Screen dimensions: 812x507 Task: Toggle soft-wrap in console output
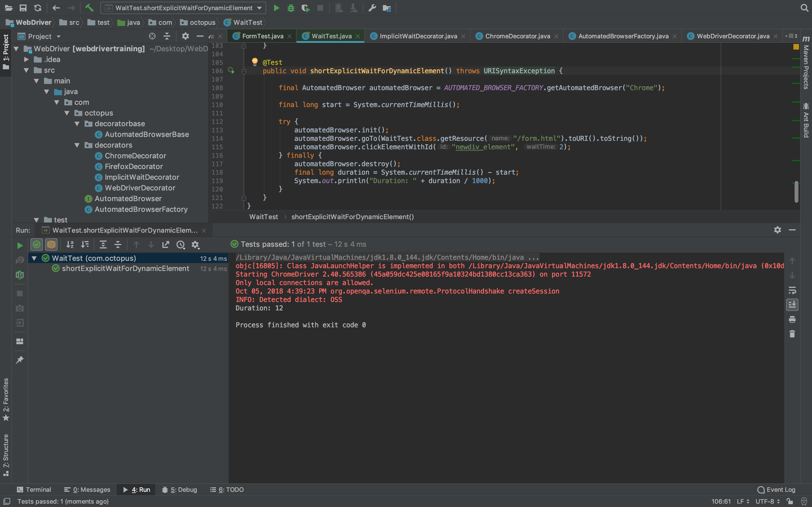[792, 290]
